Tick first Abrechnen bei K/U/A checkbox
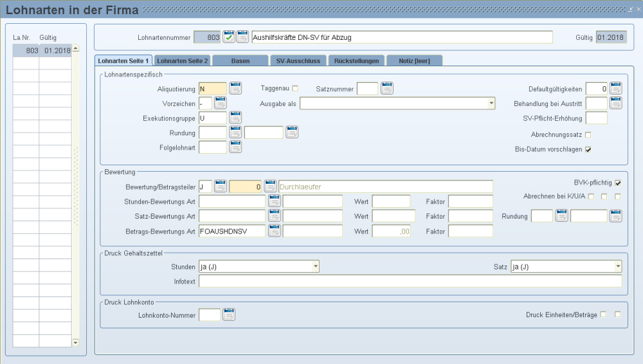 tap(591, 197)
